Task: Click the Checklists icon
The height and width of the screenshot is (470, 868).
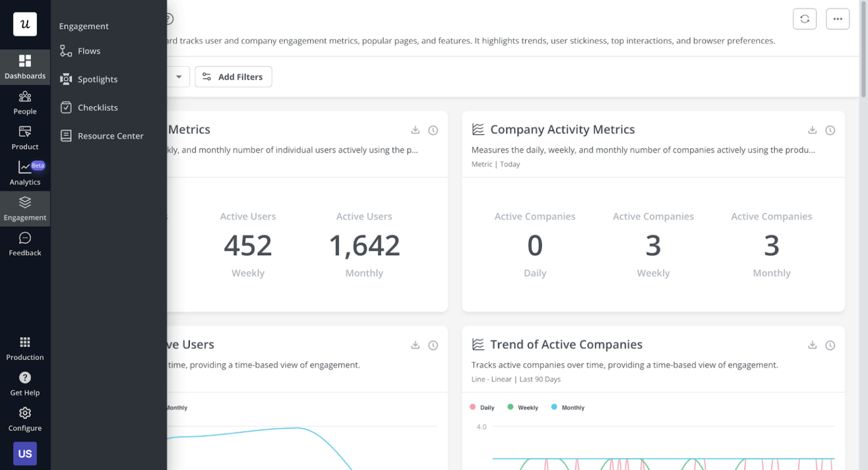Action: [x=66, y=107]
